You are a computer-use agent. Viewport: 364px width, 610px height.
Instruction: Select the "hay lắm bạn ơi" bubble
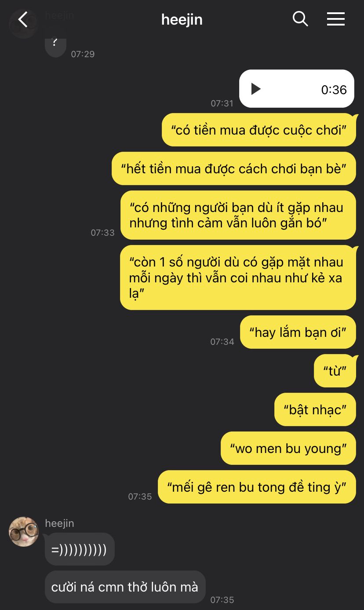pos(298,332)
